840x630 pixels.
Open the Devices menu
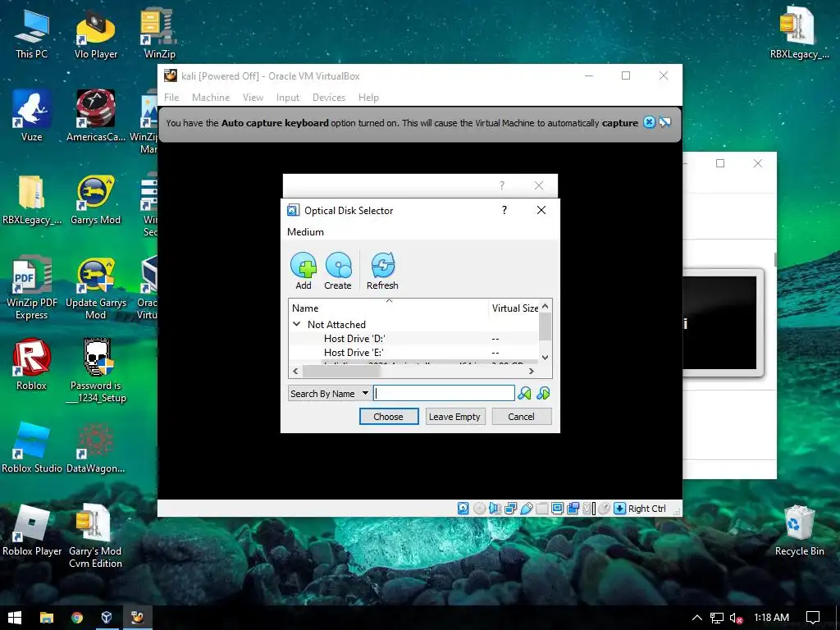coord(329,98)
